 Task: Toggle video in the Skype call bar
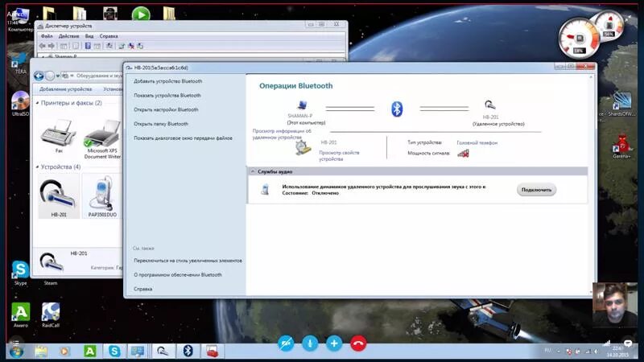tap(286, 343)
